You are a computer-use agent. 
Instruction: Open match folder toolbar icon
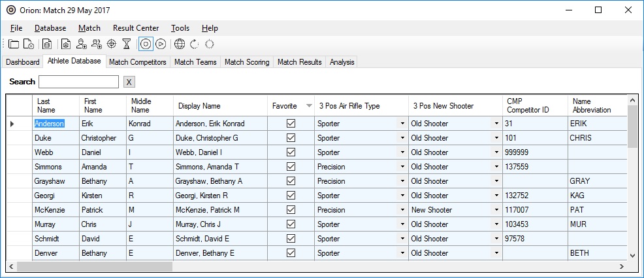click(x=14, y=44)
